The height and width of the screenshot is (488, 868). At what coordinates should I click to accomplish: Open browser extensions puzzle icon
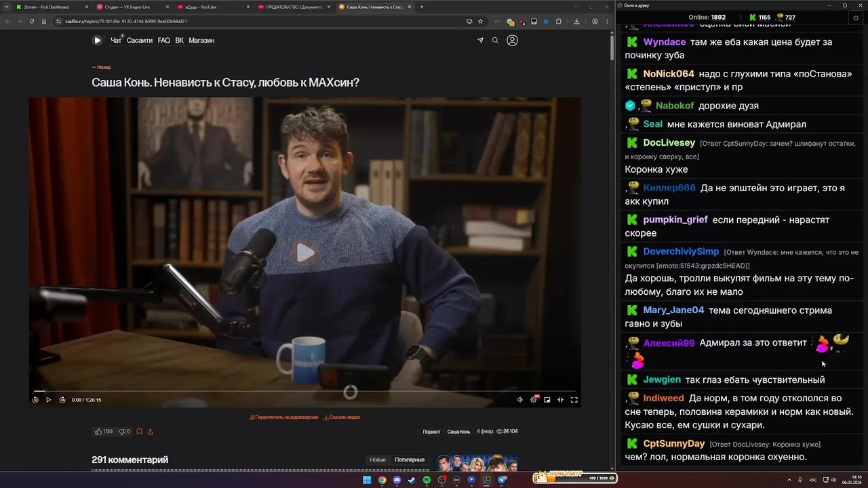click(559, 21)
